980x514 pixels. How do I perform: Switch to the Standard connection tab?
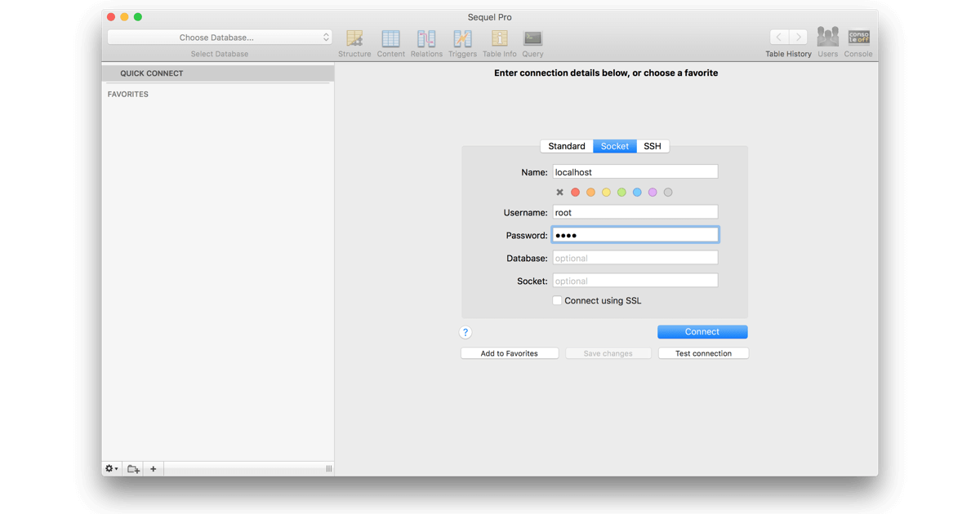[x=567, y=146]
